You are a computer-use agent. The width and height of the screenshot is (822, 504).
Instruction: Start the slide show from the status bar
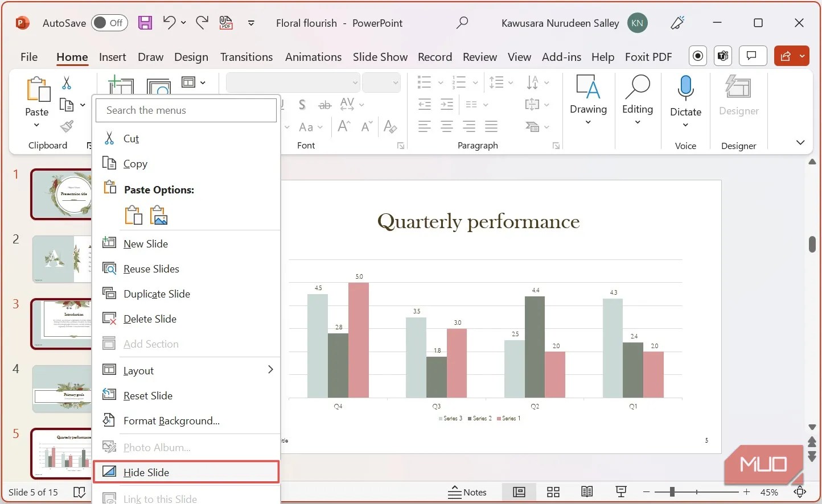click(620, 491)
